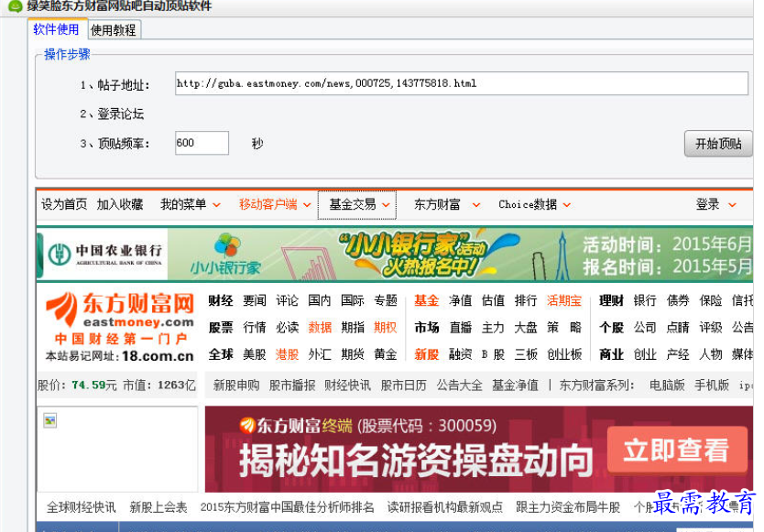Open the 理财 navigation link
Screen dimensions: 764x532
point(612,300)
